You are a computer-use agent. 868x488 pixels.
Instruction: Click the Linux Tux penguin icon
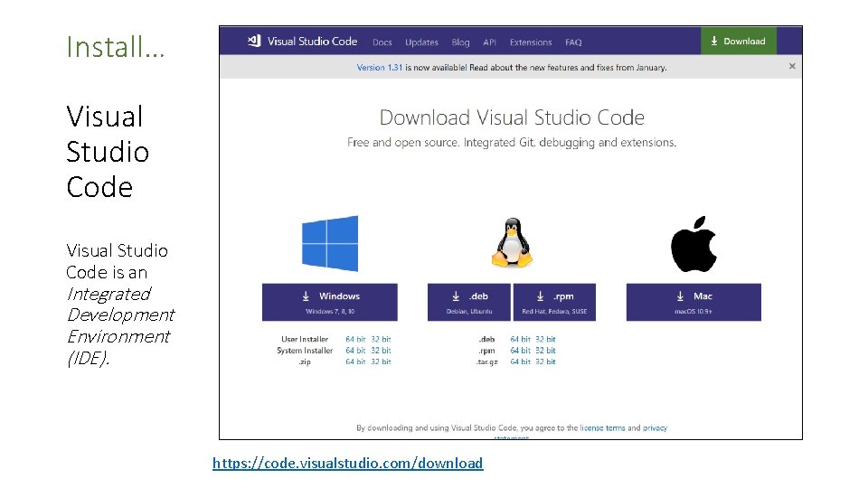[512, 242]
